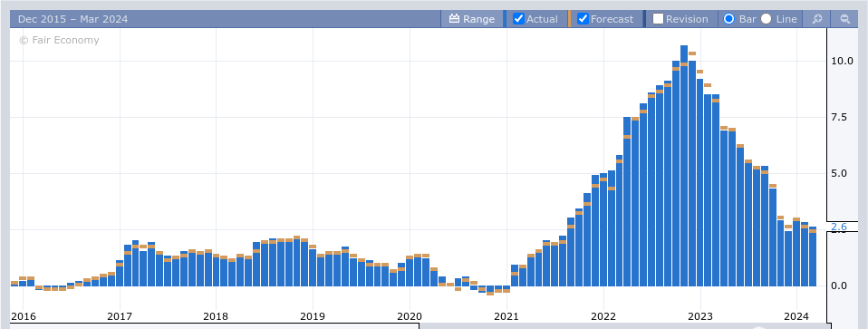The image size is (868, 329).
Task: Click the leftmost bar at chart start
Action: click(x=14, y=284)
